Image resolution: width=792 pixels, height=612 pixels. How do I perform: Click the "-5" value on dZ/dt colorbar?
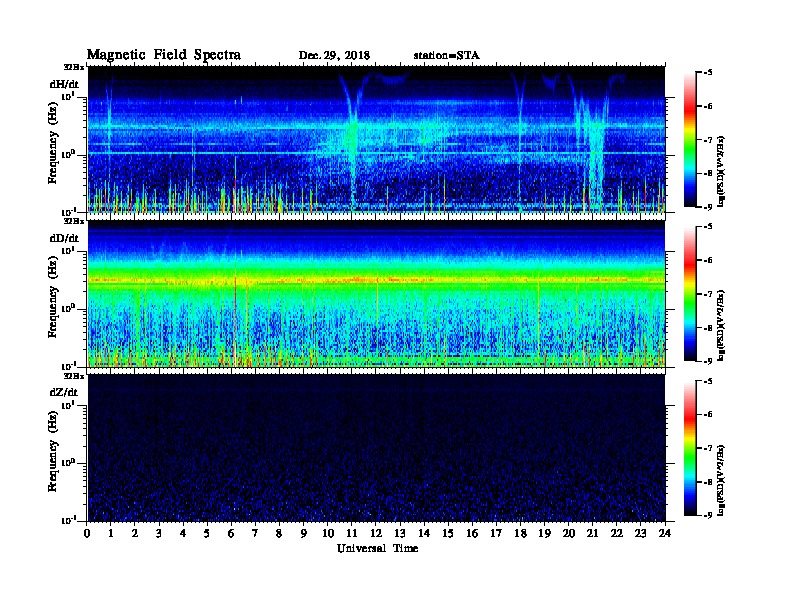click(708, 381)
